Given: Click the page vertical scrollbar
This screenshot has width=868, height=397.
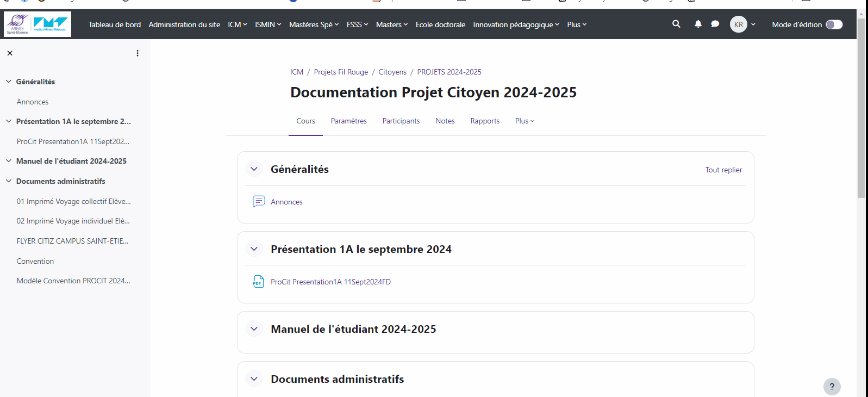Looking at the screenshot, I should tap(861, 109).
